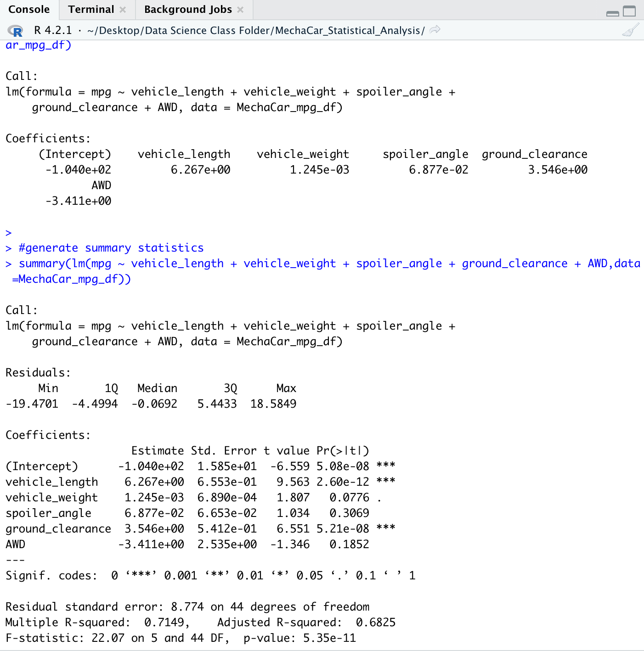Maximize the console pane
Screen dimensions: 644x651
(629, 11)
